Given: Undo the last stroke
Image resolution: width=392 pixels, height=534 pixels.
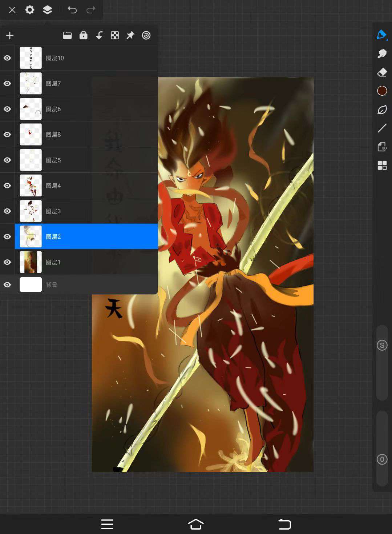Looking at the screenshot, I should click(x=72, y=10).
